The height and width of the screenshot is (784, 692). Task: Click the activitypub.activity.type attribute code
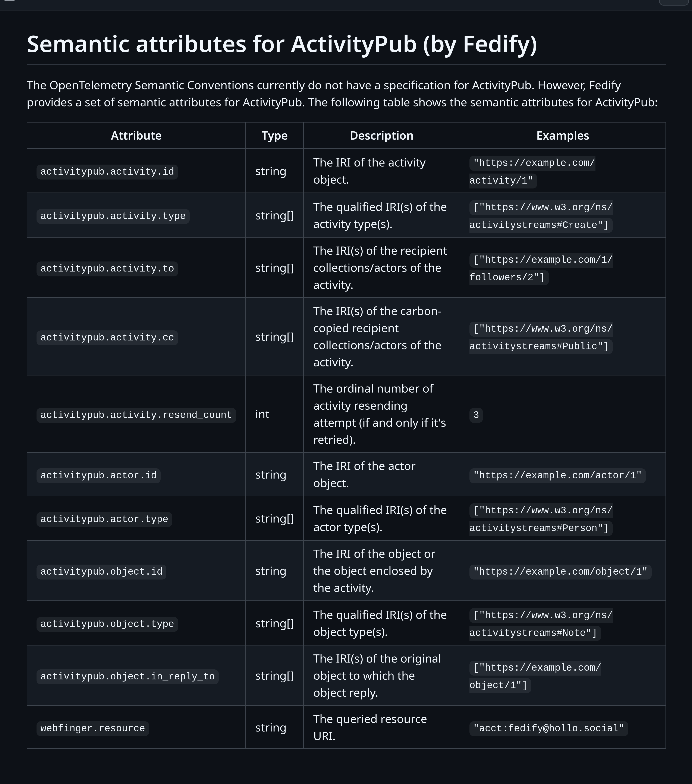tap(113, 216)
